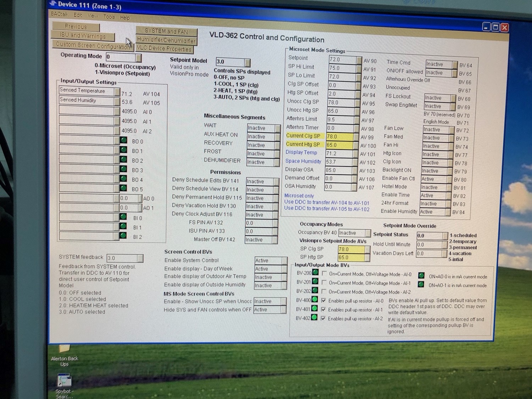Click the SYSTEM and FAN button
532x399 pixels.
click(x=166, y=31)
